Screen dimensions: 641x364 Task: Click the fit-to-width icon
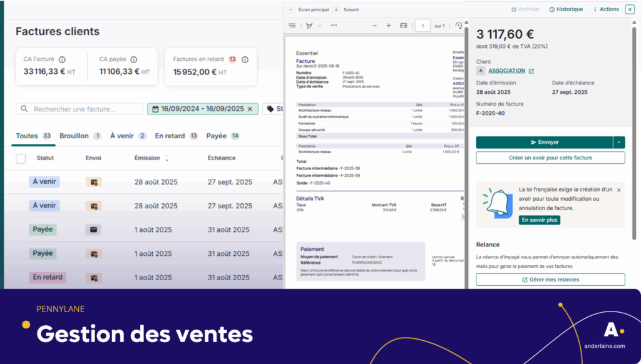coord(404,26)
